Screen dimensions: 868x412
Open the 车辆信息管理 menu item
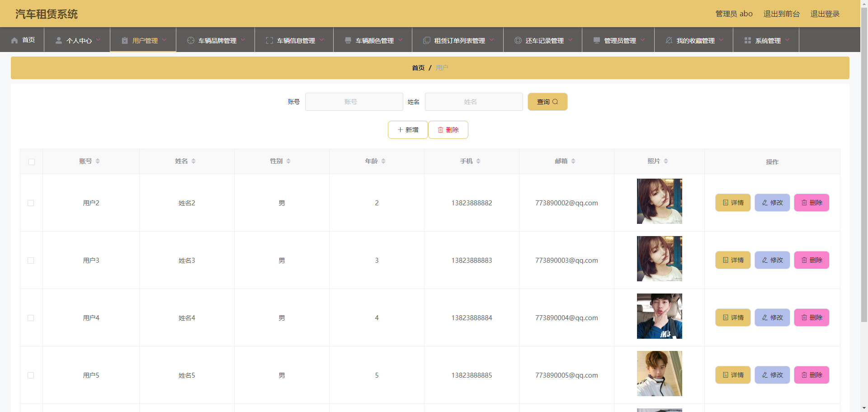296,40
